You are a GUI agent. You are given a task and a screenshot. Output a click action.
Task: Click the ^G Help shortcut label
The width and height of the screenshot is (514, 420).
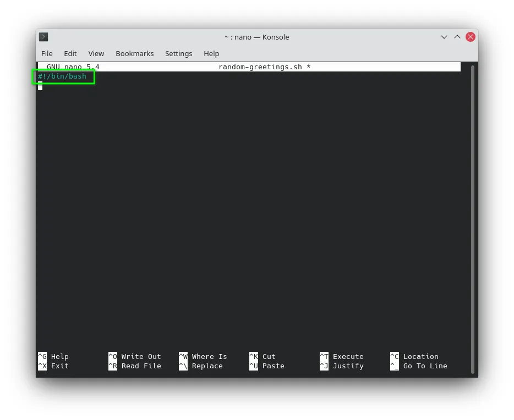pos(53,356)
